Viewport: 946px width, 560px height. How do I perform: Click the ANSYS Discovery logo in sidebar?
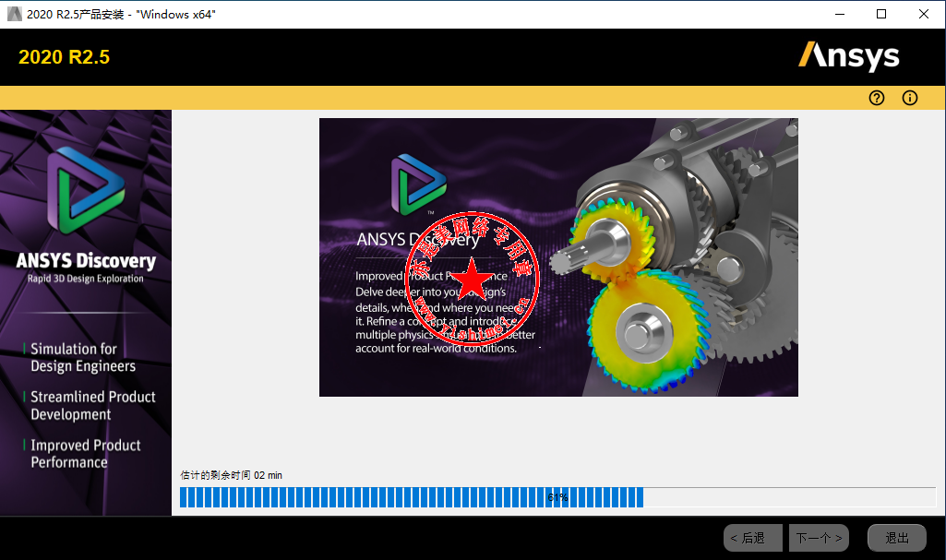point(86,190)
